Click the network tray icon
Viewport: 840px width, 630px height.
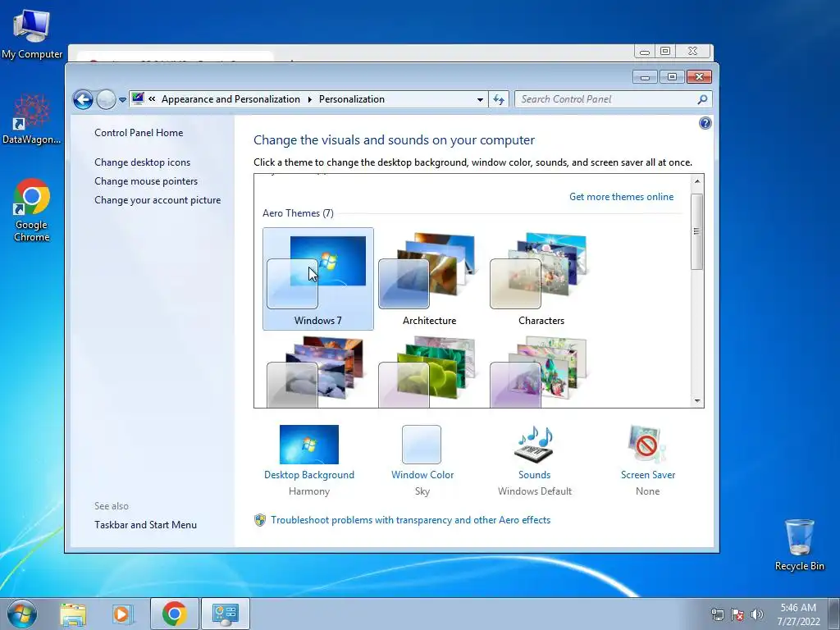click(717, 614)
